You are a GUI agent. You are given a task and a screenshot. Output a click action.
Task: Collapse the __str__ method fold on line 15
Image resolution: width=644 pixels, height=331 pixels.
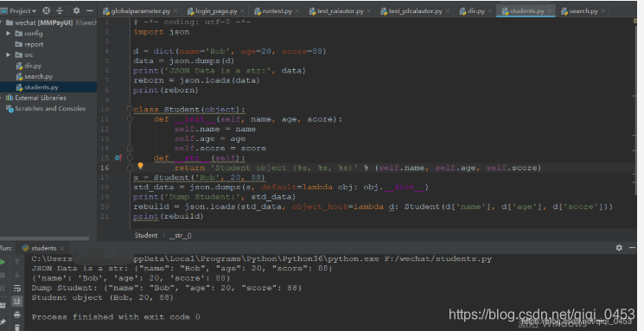coord(130,157)
